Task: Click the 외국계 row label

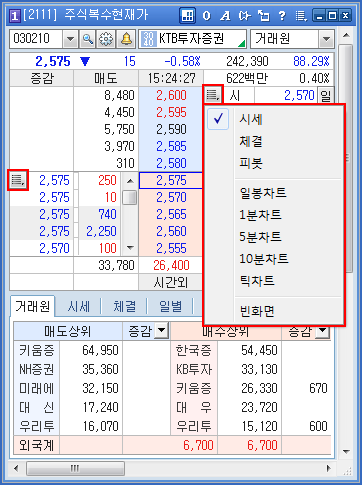Action: (x=37, y=445)
